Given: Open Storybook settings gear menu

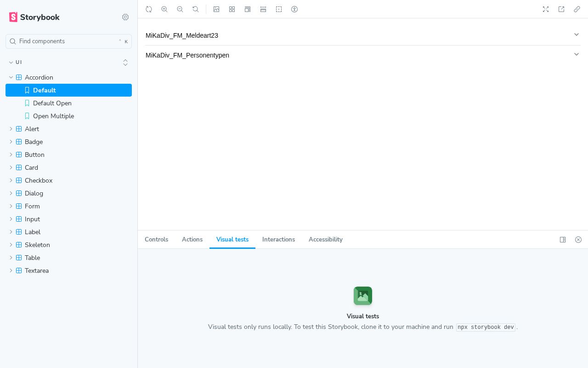Looking at the screenshot, I should point(125,17).
